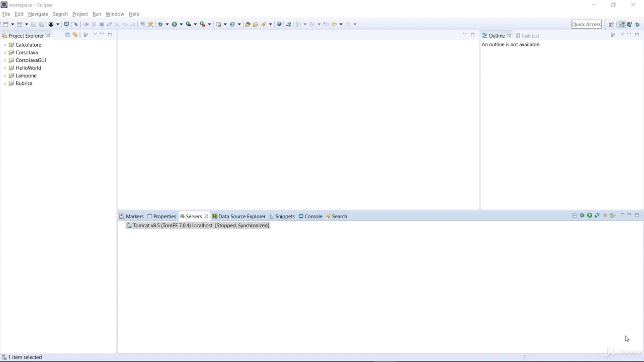Open the Run button dropdown arrow
The width and height of the screenshot is (644, 362).
[x=181, y=24]
